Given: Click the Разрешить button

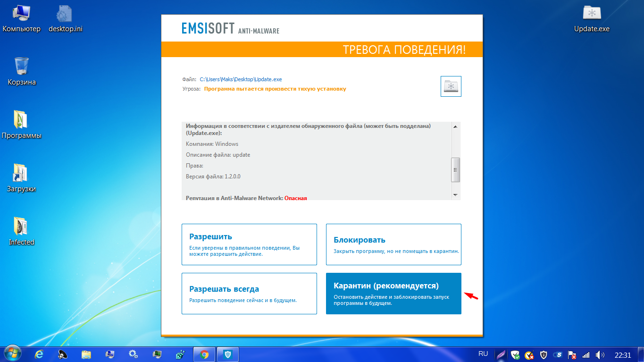Looking at the screenshot, I should (x=249, y=244).
